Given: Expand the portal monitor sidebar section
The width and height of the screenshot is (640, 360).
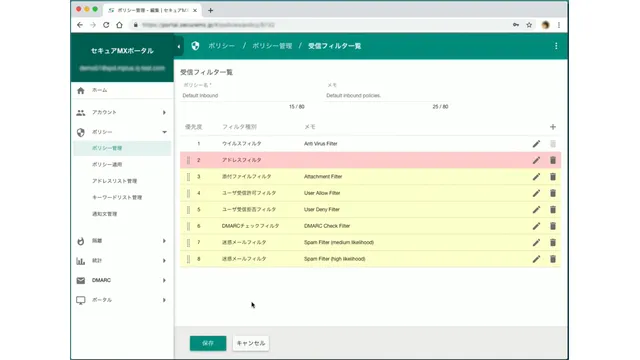Looking at the screenshot, I should pyautogui.click(x=122, y=300).
